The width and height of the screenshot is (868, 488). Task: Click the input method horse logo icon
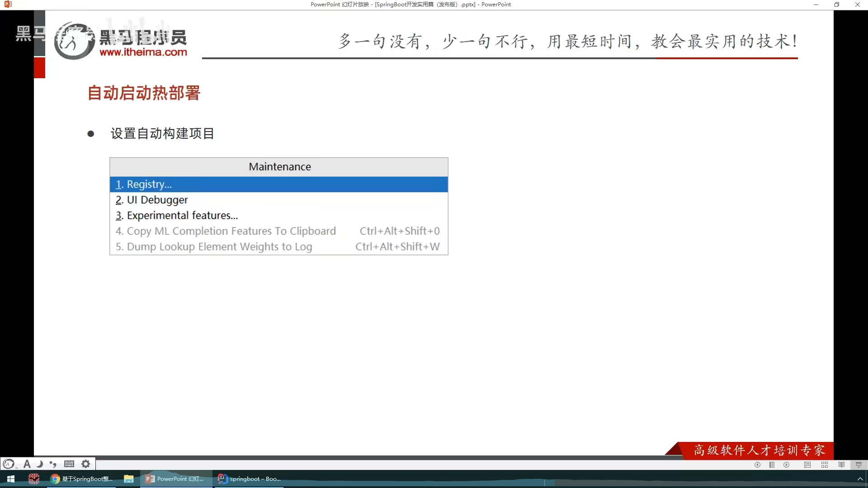[x=9, y=464]
